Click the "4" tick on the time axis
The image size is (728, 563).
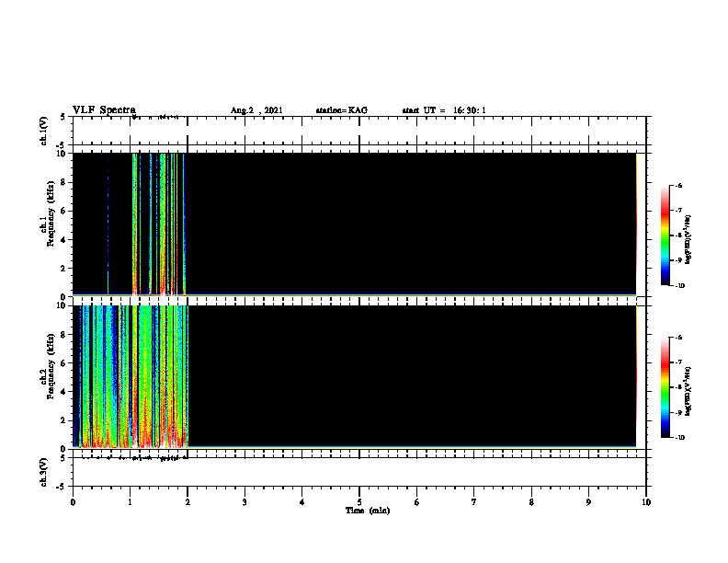302,502
